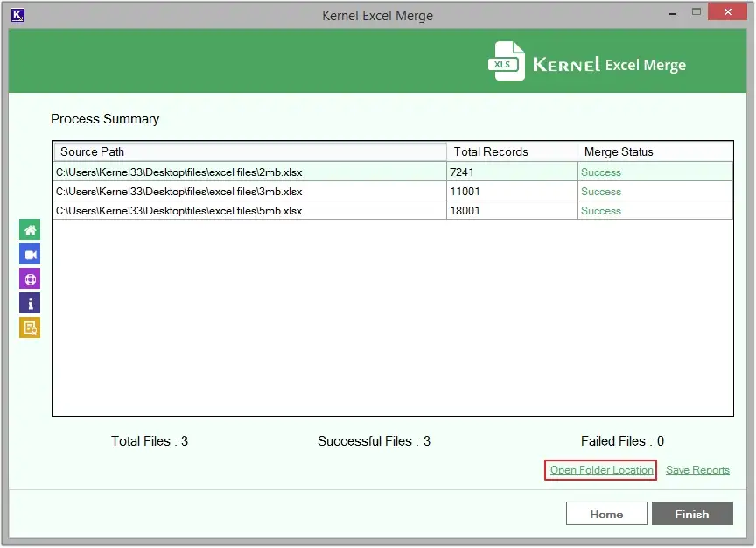Click the Save Reports link

[697, 470]
